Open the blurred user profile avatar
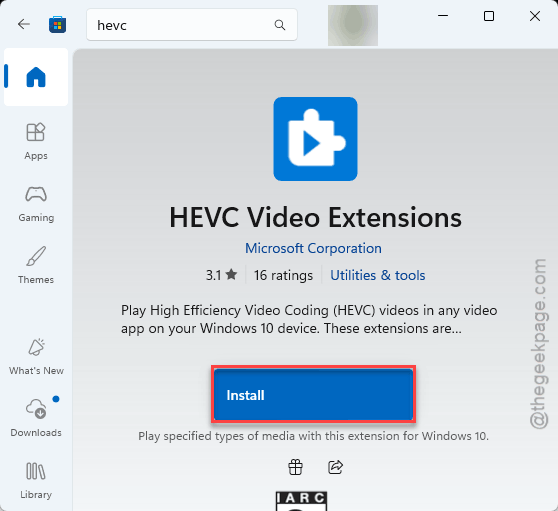The height and width of the screenshot is (511, 558). point(353,25)
